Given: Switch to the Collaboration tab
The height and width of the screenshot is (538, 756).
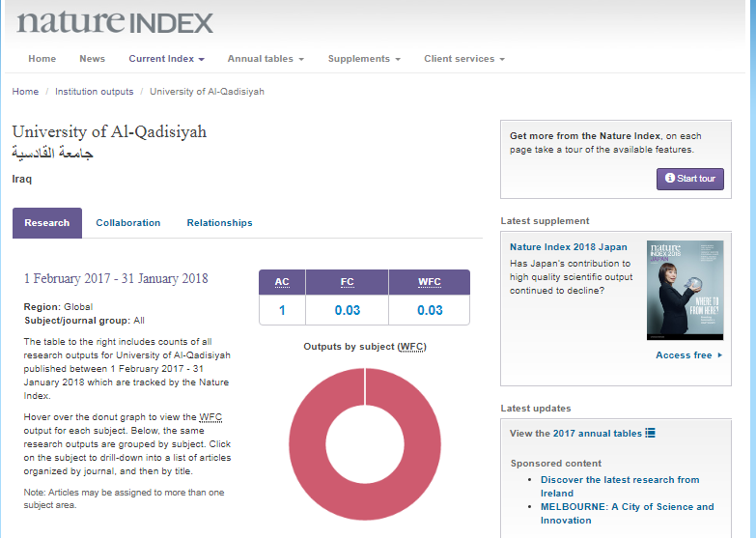Looking at the screenshot, I should click(128, 223).
